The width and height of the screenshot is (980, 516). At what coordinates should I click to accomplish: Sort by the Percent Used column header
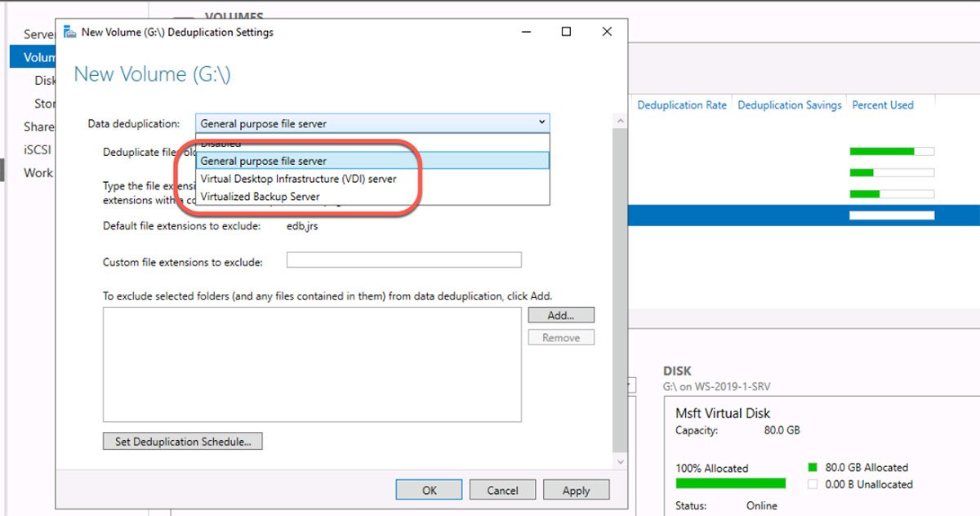[883, 105]
